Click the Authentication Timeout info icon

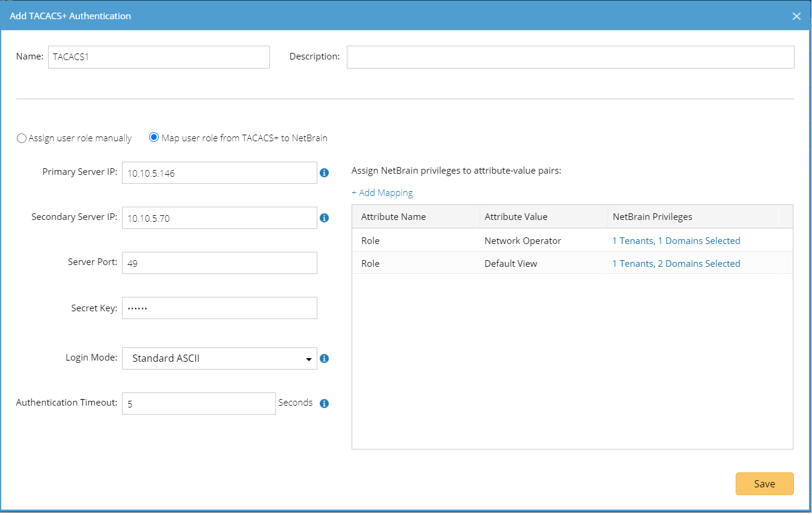point(324,403)
